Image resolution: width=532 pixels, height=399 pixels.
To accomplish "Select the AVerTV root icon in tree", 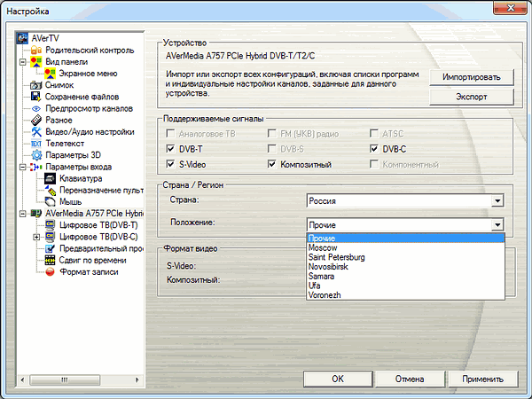I will [x=22, y=38].
